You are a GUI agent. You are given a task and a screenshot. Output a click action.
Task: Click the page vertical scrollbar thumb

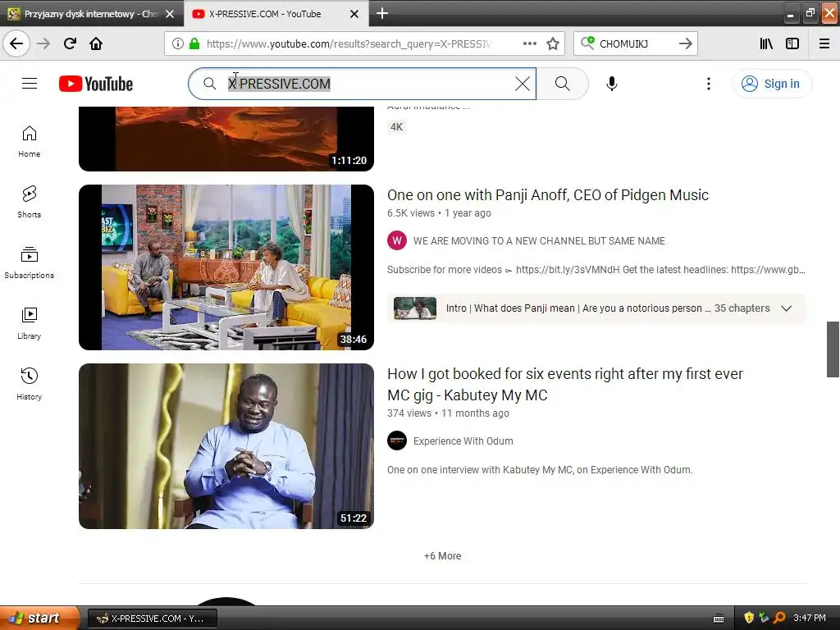(x=833, y=349)
